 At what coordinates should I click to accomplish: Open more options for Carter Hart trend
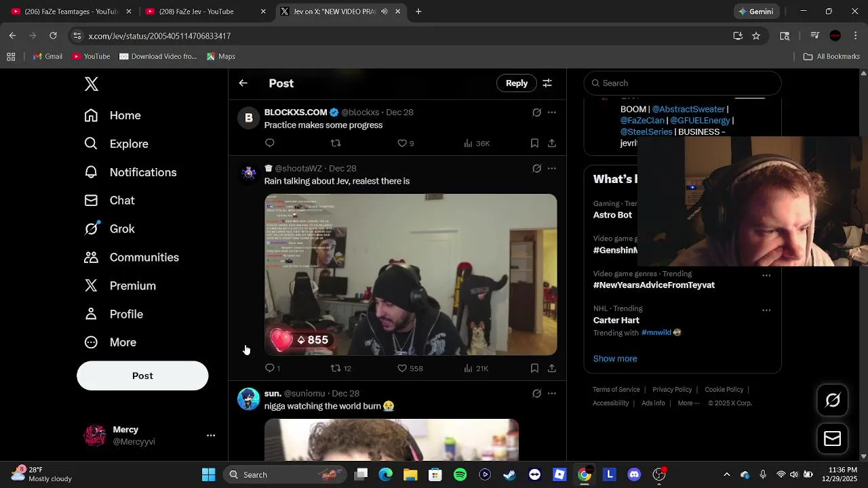tap(766, 310)
